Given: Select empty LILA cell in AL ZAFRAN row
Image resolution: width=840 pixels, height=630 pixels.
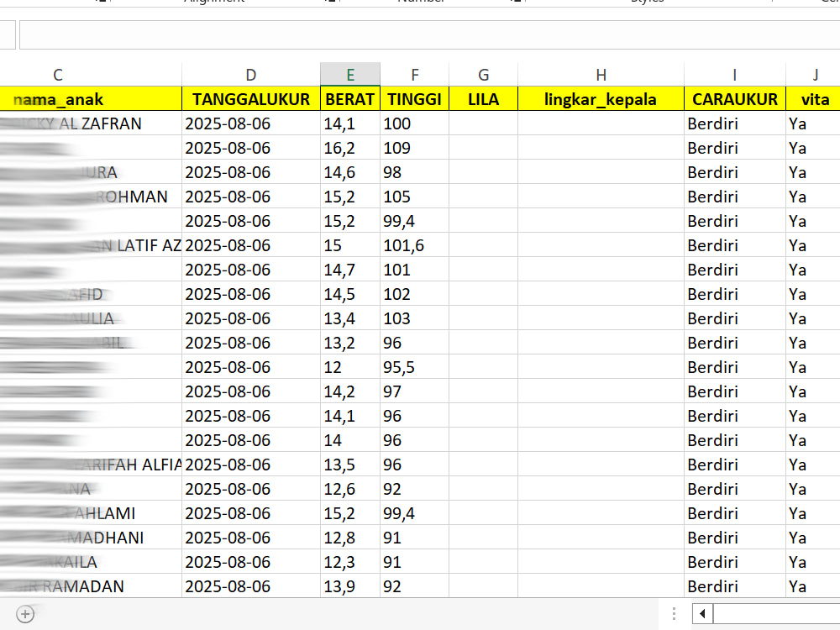Looking at the screenshot, I should click(x=483, y=123).
